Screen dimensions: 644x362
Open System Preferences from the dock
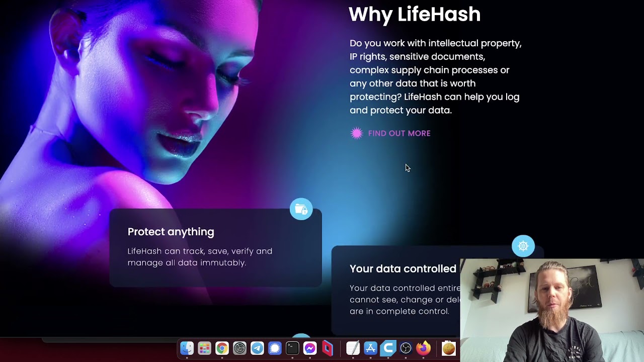click(x=239, y=348)
